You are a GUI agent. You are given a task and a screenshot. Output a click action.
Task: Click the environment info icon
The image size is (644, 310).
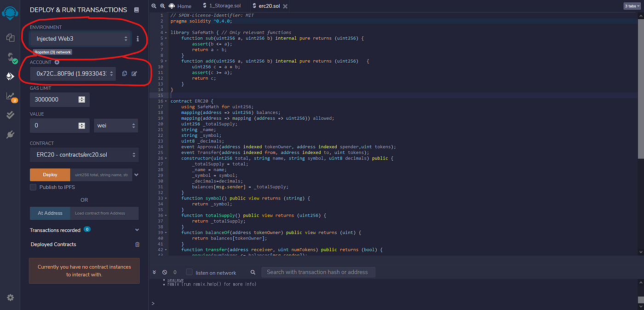tap(138, 39)
